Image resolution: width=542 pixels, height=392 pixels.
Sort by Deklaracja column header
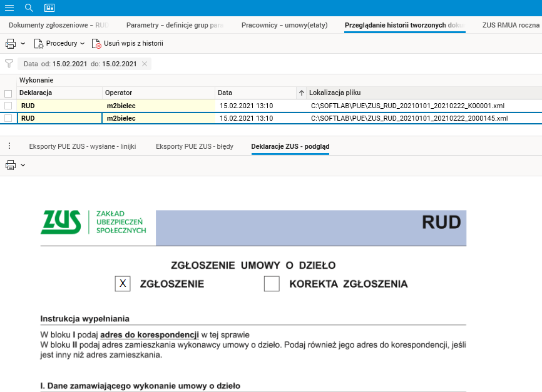pos(59,93)
